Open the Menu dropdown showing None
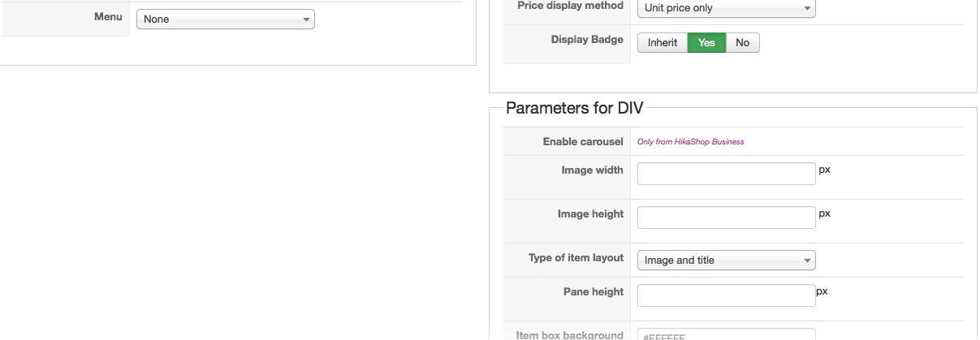This screenshot has width=980, height=340. click(x=225, y=19)
